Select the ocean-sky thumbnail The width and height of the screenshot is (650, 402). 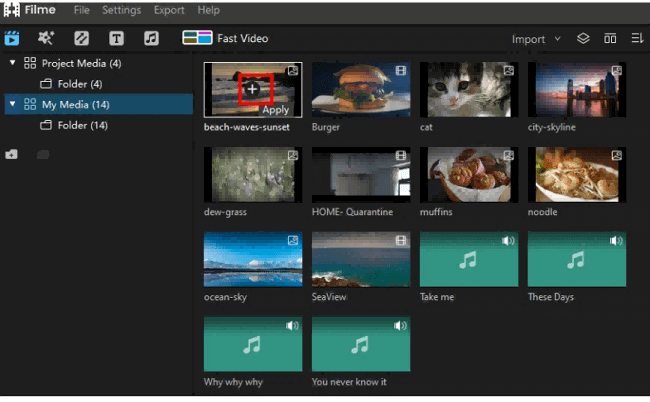pyautogui.click(x=253, y=259)
